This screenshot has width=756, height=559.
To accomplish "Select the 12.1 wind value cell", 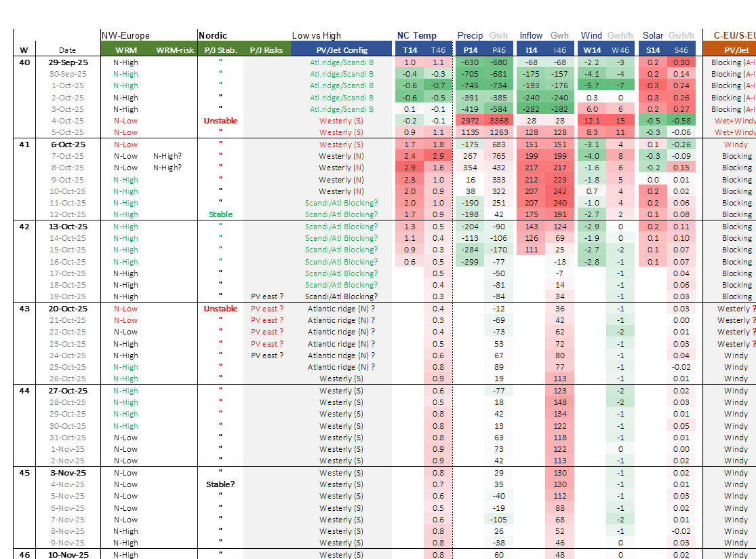I will pyautogui.click(x=592, y=121).
